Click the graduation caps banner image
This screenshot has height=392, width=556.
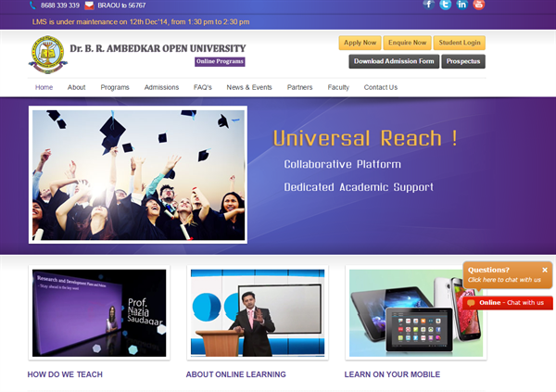[x=138, y=175]
